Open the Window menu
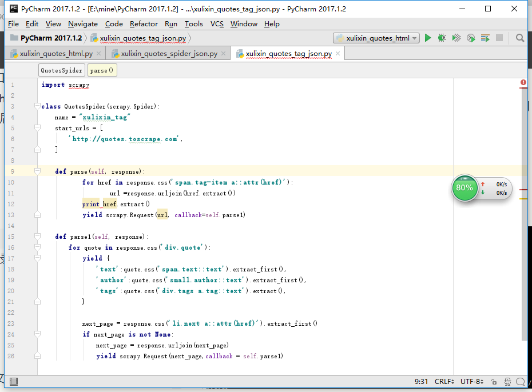Viewport: 532px width, 392px height. click(x=244, y=24)
